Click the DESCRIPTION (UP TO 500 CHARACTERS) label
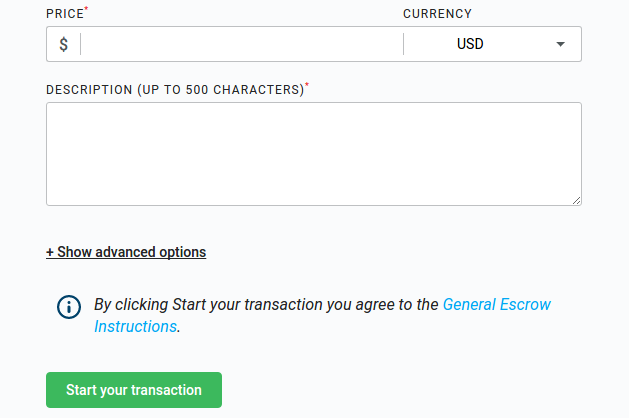 175,90
